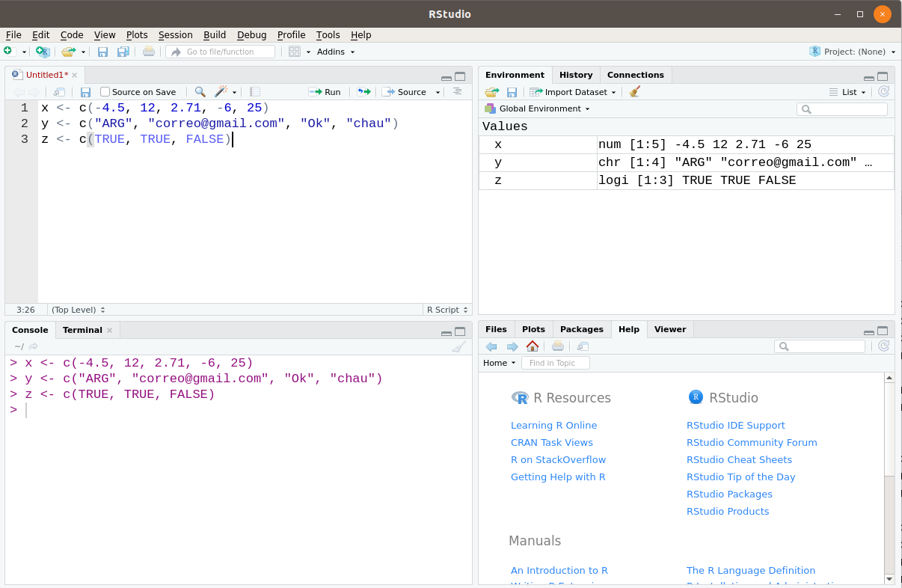Switch to the Plots tab

coord(534,329)
